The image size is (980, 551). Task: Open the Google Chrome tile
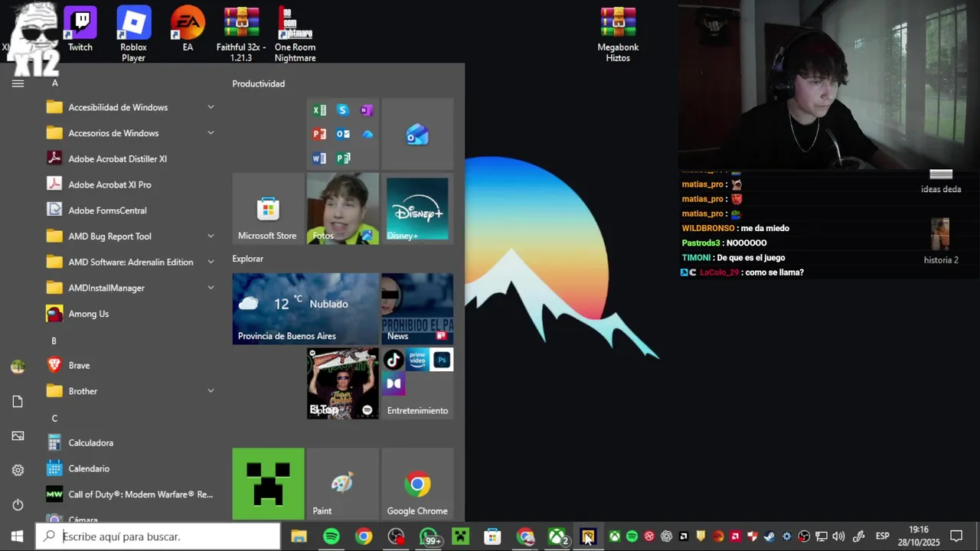[x=417, y=484]
